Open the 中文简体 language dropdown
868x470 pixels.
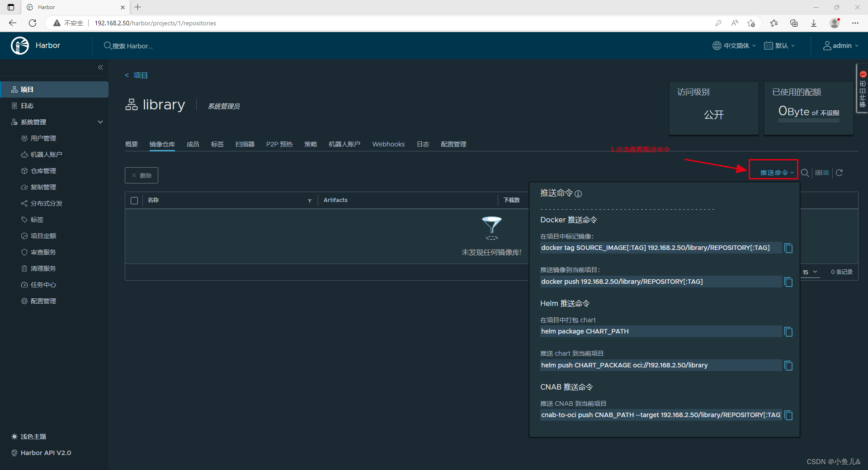(x=734, y=46)
